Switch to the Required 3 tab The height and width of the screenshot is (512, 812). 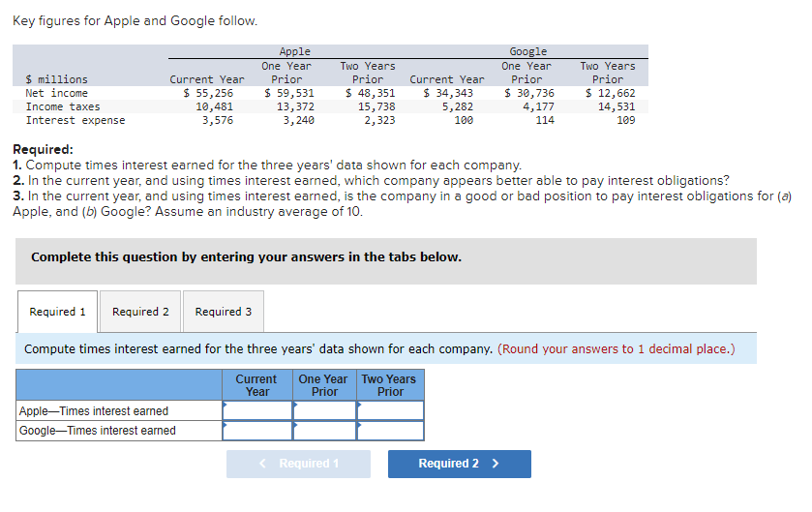point(224,312)
